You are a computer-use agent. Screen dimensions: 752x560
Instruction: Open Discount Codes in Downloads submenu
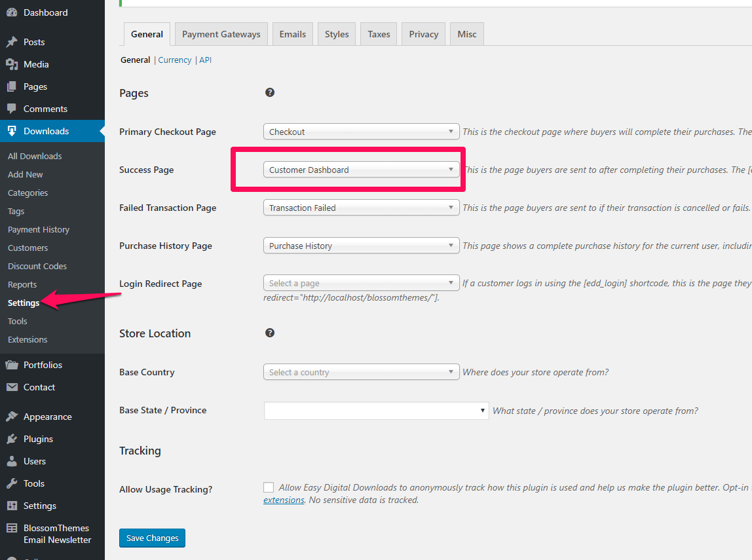[x=37, y=266]
